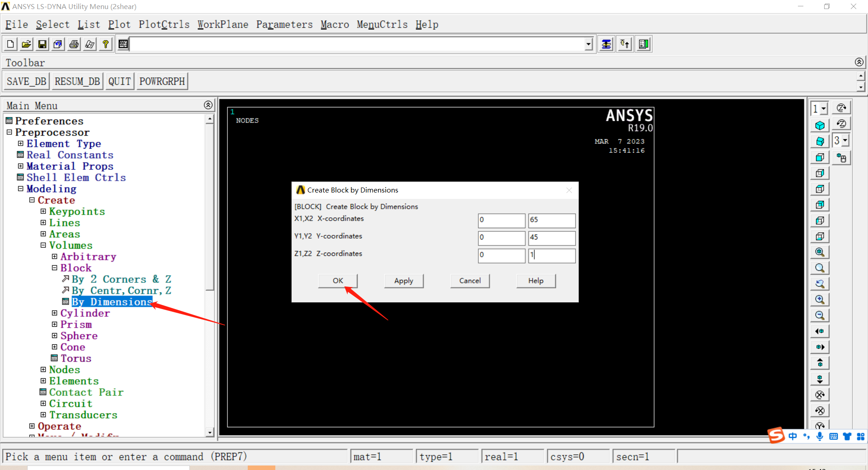Click the Pan-Zoom-Rotate toolbar icon
Viewport: 868px width, 470px height.
click(58, 44)
